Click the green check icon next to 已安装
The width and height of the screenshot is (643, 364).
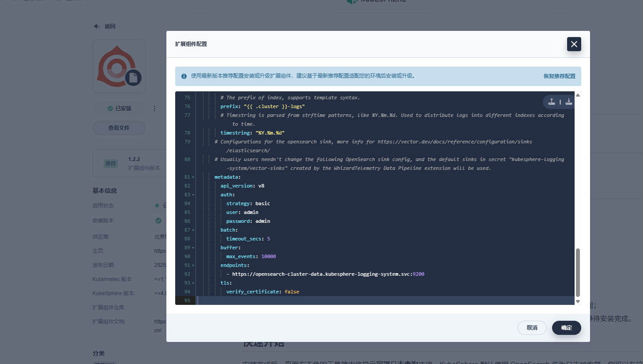[x=110, y=109]
